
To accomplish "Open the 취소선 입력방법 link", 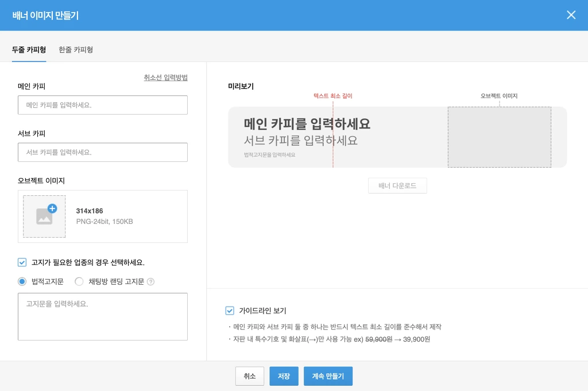I will coord(166,78).
